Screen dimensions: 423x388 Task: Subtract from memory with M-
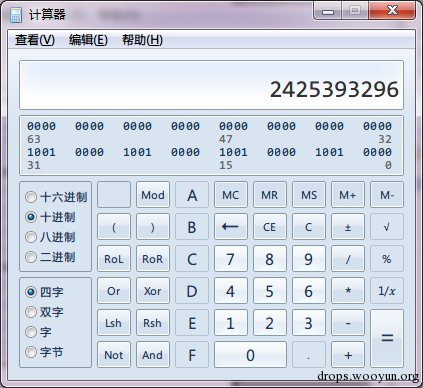tap(387, 195)
